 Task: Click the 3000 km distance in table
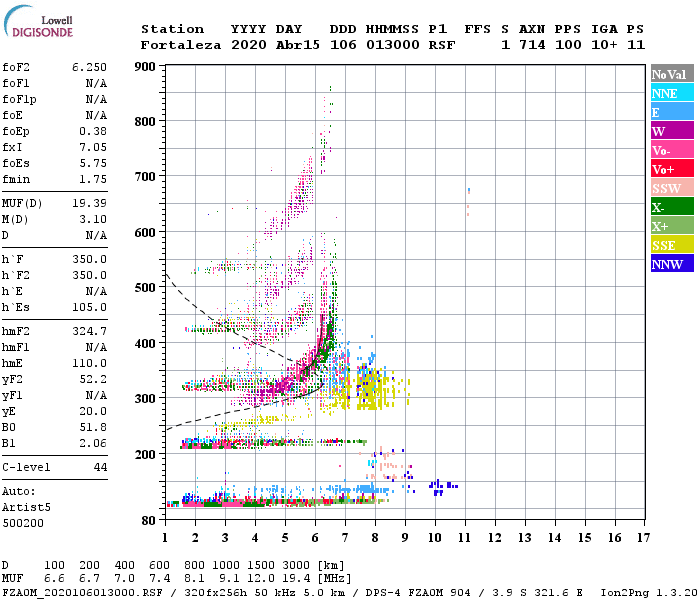tap(296, 566)
